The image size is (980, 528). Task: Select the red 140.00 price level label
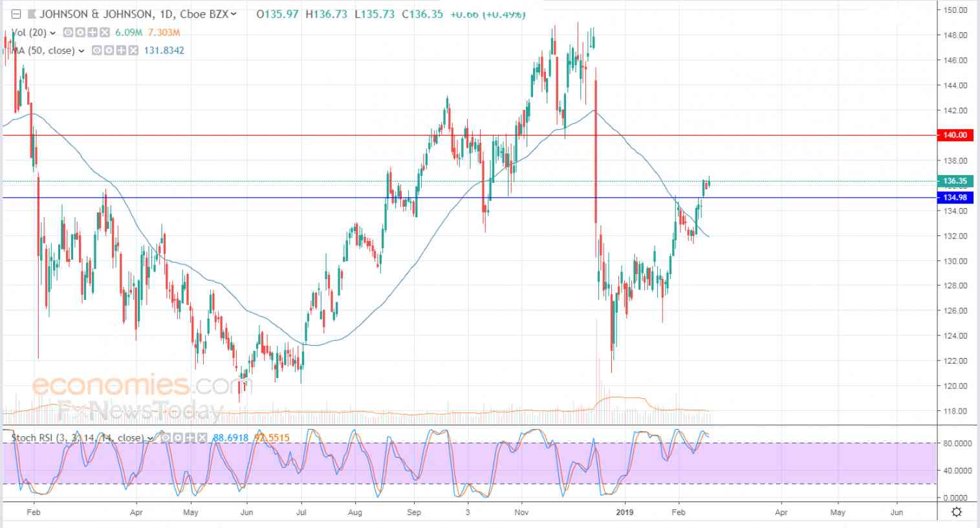pyautogui.click(x=955, y=135)
